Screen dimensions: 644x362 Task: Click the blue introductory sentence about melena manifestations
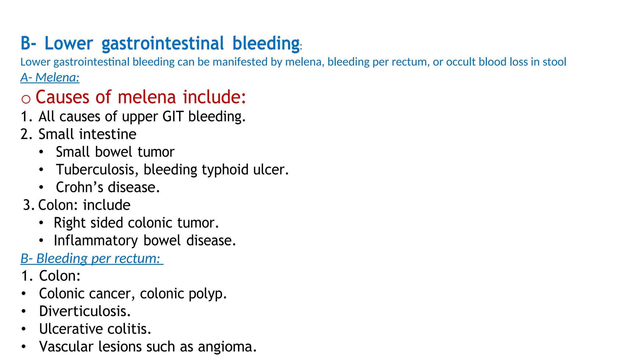293,62
